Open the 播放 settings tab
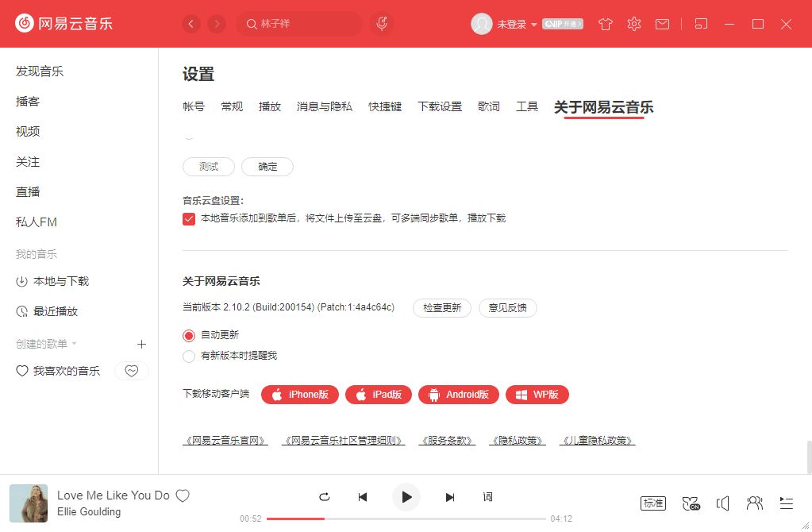Screen dimensions: 812x532 270,106
